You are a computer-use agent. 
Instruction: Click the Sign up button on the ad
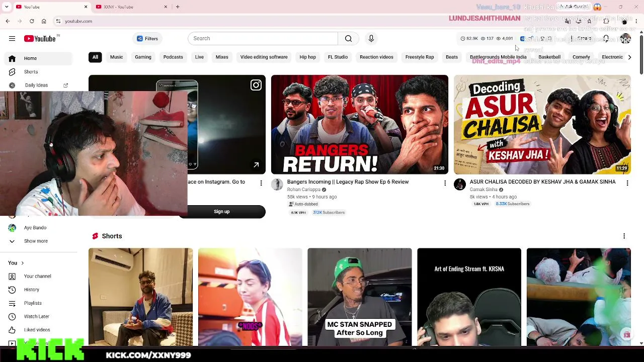click(x=222, y=212)
